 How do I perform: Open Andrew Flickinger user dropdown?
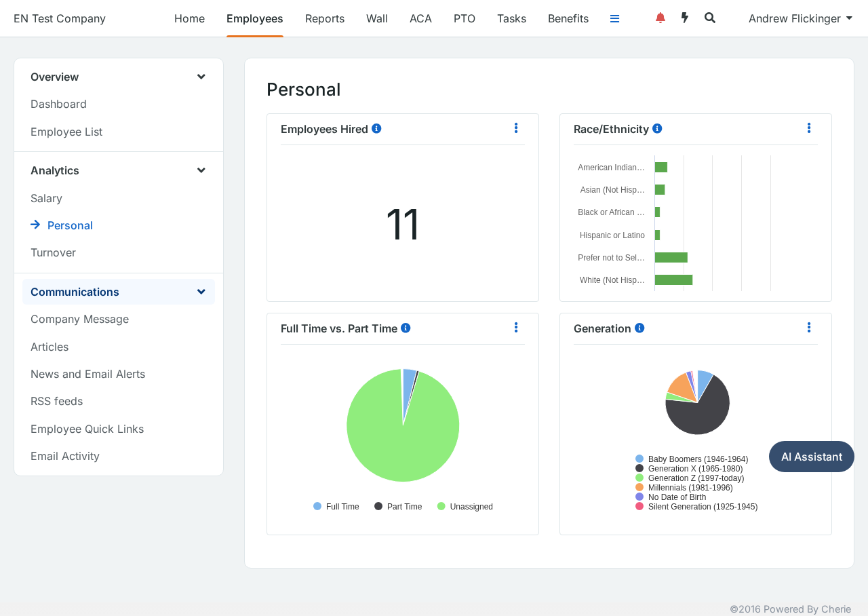(800, 18)
